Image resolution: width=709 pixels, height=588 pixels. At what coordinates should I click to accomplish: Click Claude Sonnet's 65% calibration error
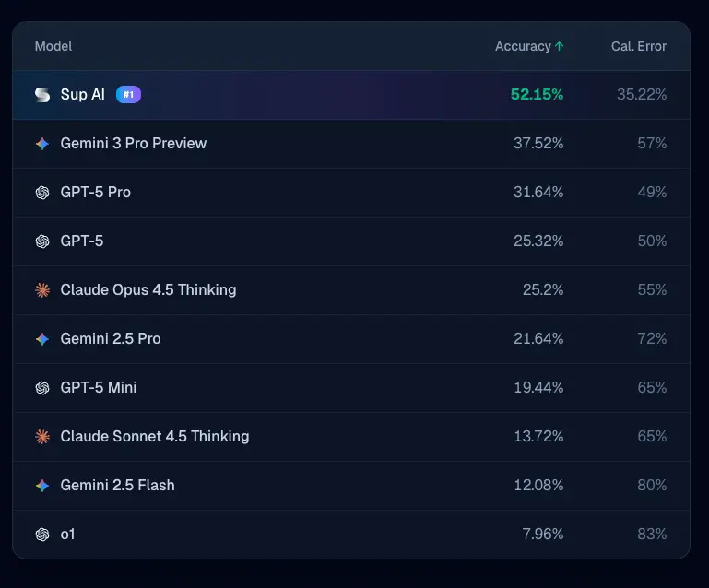point(652,436)
